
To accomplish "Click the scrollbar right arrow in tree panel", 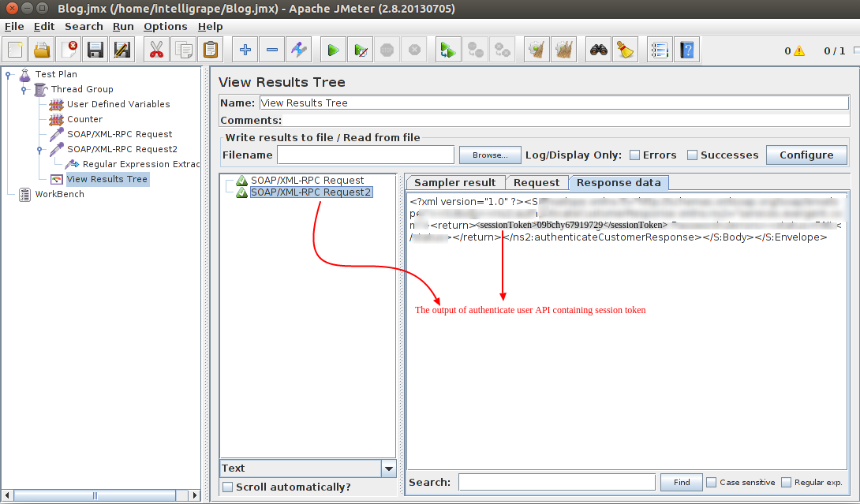I will [194, 495].
